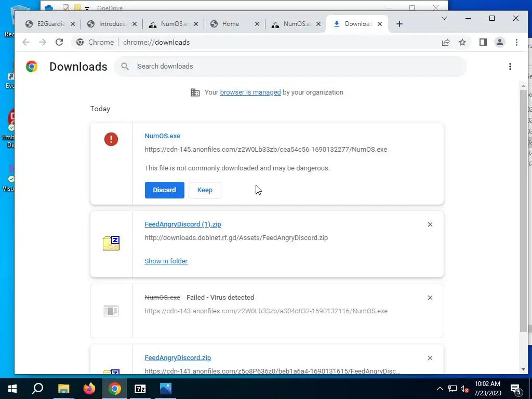Open the Photos app from taskbar
Image resolution: width=532 pixels, height=399 pixels.
coord(166,389)
